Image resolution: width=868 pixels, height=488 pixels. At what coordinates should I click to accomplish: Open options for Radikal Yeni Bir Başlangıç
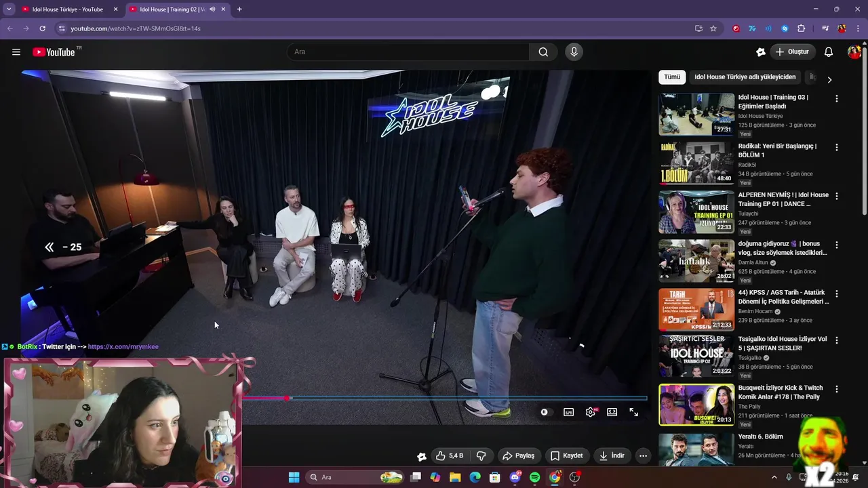836,147
